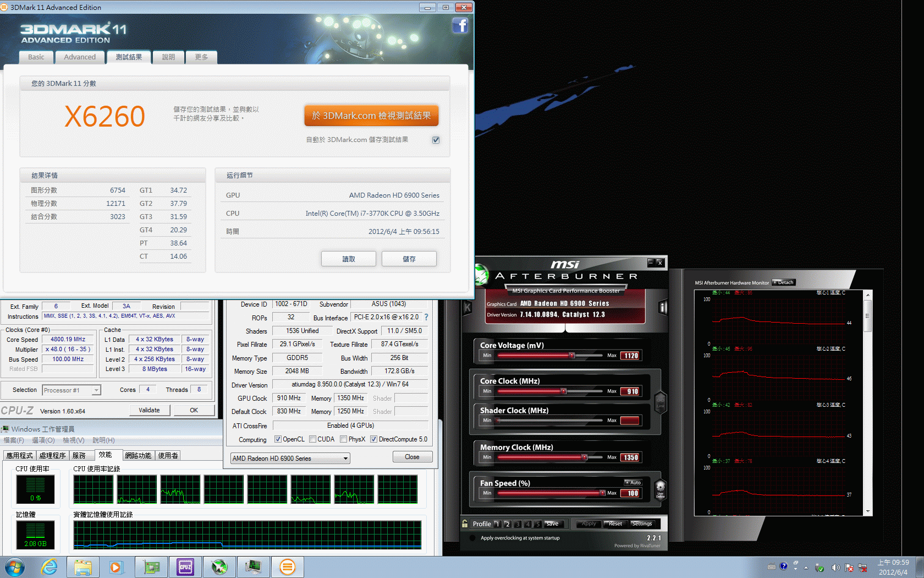Click the Kombustor K button in Afterburner

(x=468, y=308)
